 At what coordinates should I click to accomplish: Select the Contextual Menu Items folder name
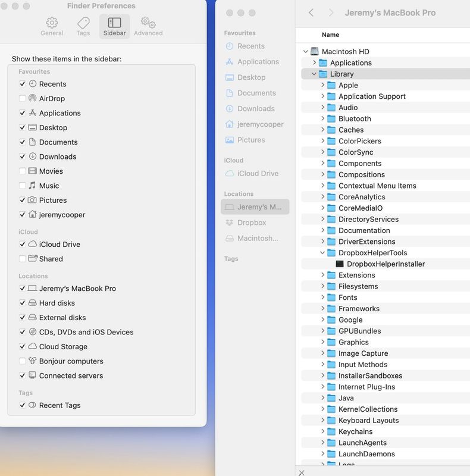pos(377,186)
